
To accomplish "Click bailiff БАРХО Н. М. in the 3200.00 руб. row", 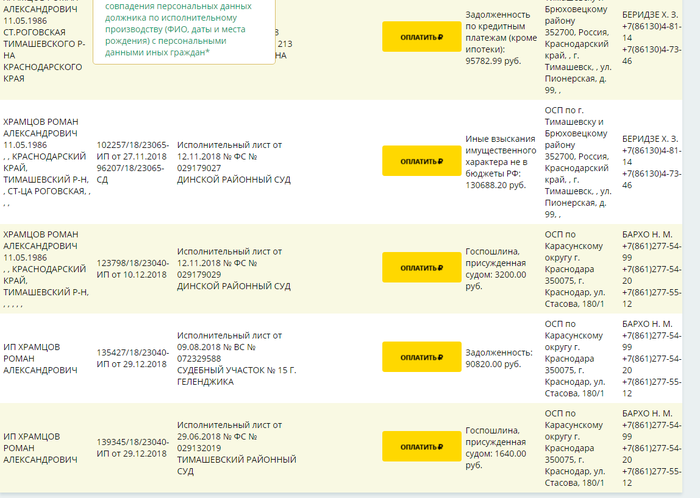I will pos(646,234).
